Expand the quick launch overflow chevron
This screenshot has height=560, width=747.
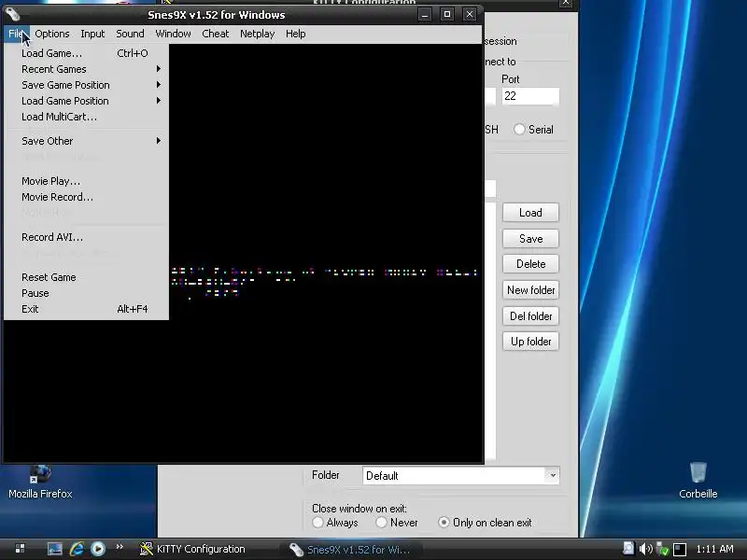pyautogui.click(x=120, y=547)
